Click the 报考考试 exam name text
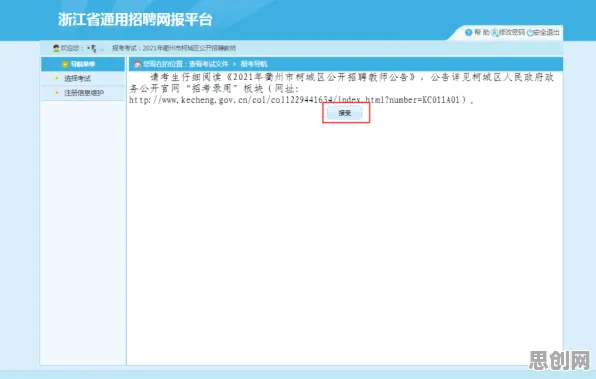 (x=174, y=48)
